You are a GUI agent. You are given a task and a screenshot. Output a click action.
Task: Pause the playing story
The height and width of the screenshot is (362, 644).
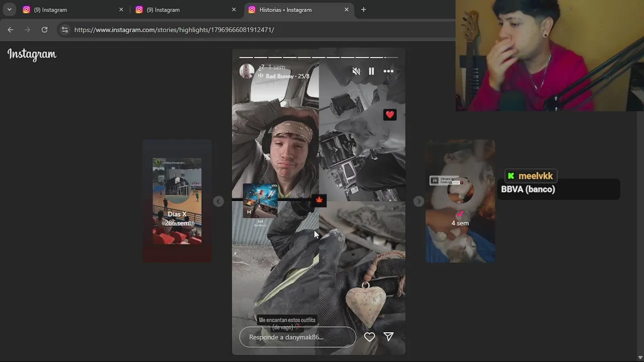pyautogui.click(x=371, y=71)
